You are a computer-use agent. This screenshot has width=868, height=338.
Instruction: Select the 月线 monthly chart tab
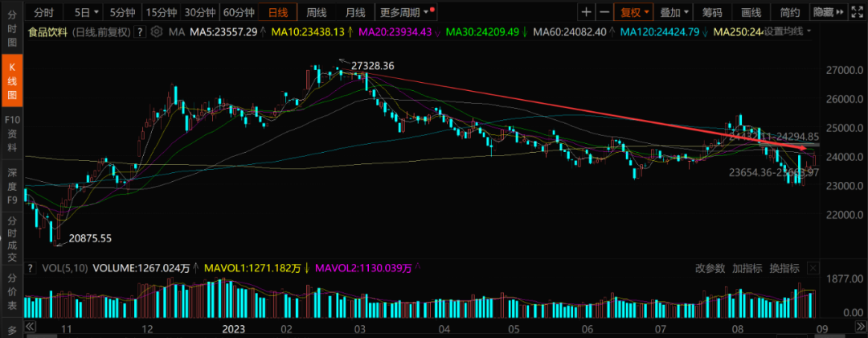coord(355,12)
